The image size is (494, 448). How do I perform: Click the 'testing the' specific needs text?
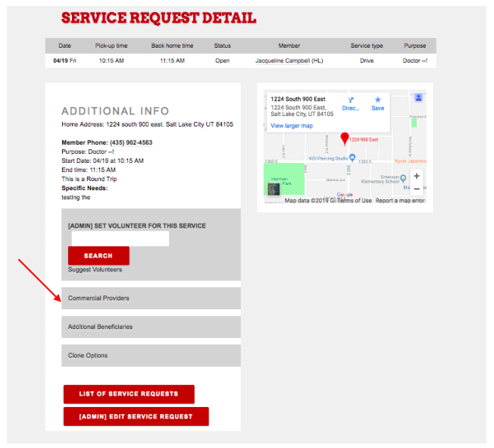[76, 197]
